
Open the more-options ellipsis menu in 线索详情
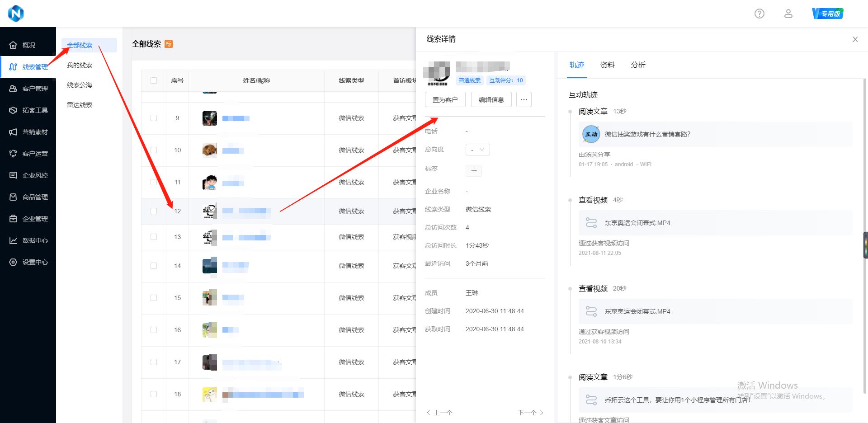(x=524, y=99)
